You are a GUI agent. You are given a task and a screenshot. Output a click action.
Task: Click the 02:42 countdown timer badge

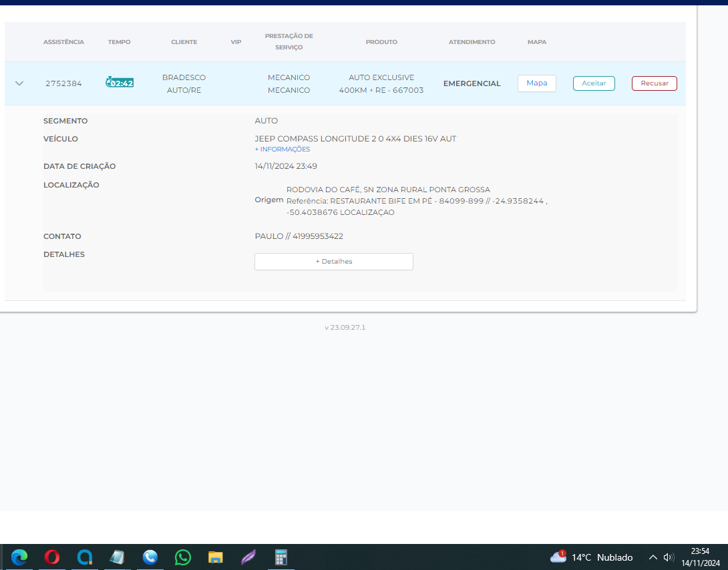pyautogui.click(x=120, y=83)
